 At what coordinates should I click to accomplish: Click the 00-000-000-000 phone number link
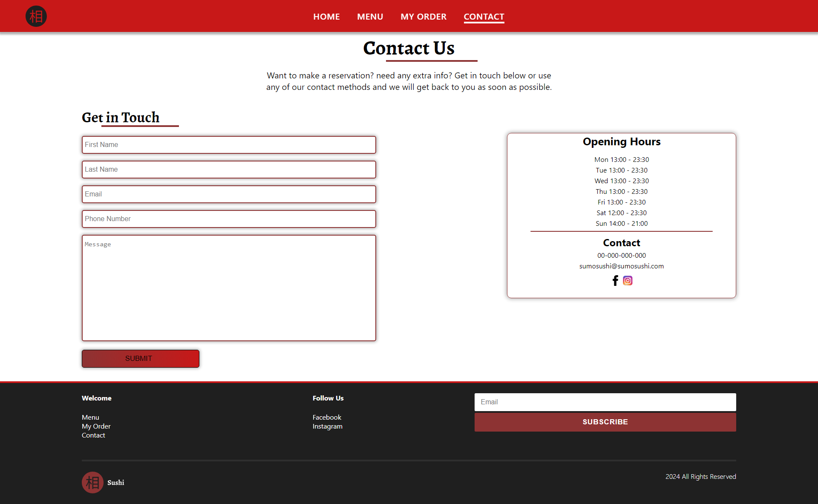coord(622,255)
